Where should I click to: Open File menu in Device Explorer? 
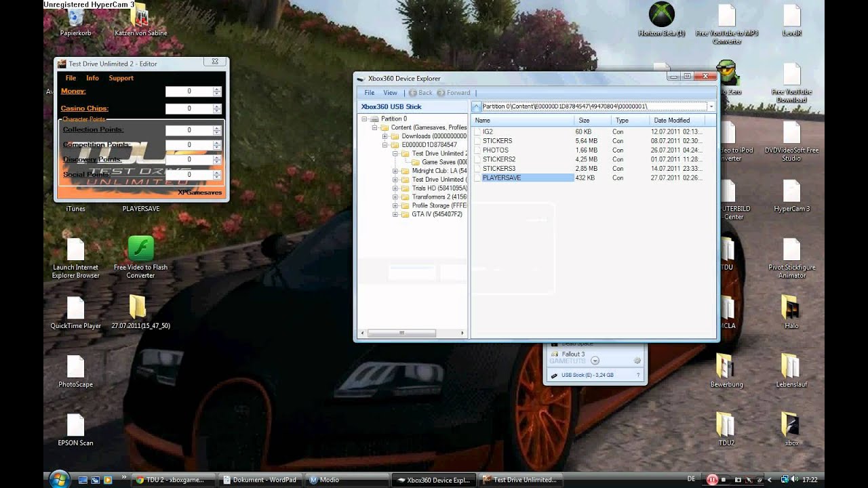pyautogui.click(x=370, y=93)
